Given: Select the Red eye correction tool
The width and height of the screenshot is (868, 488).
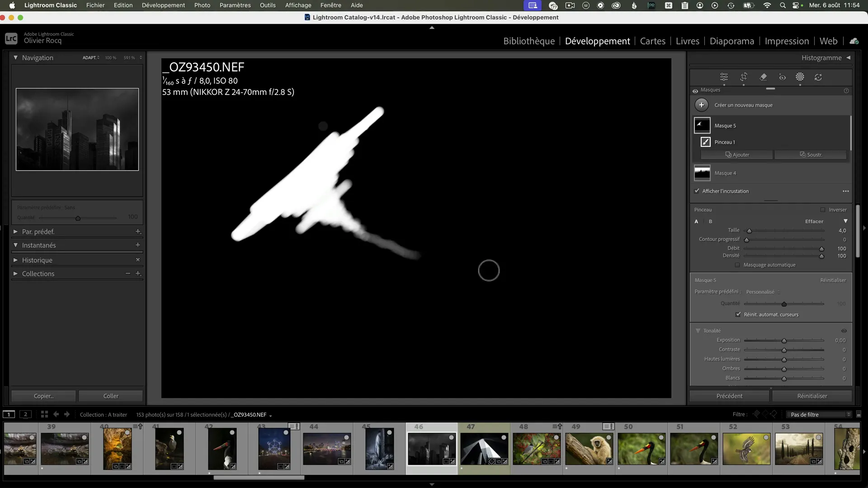Looking at the screenshot, I should (x=782, y=77).
